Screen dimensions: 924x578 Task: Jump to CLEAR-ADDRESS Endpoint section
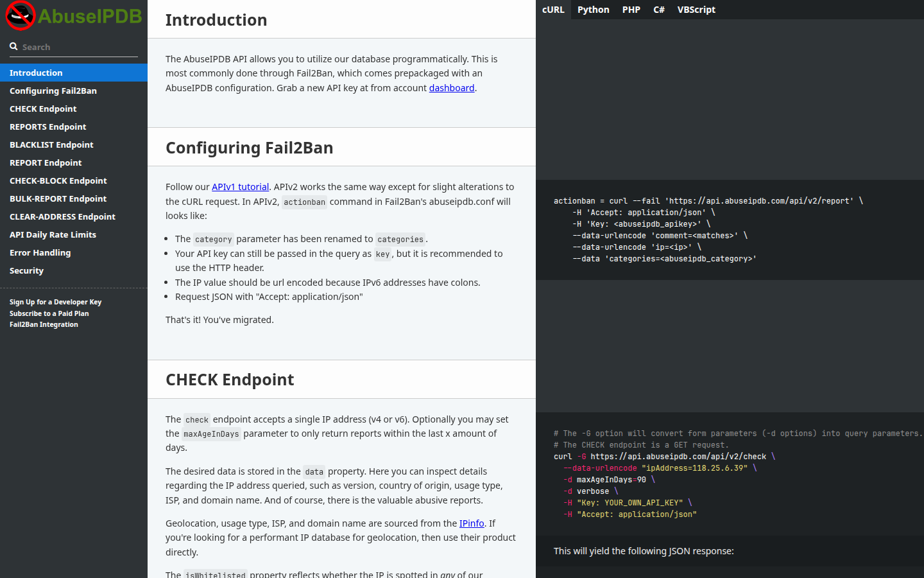(x=74, y=216)
